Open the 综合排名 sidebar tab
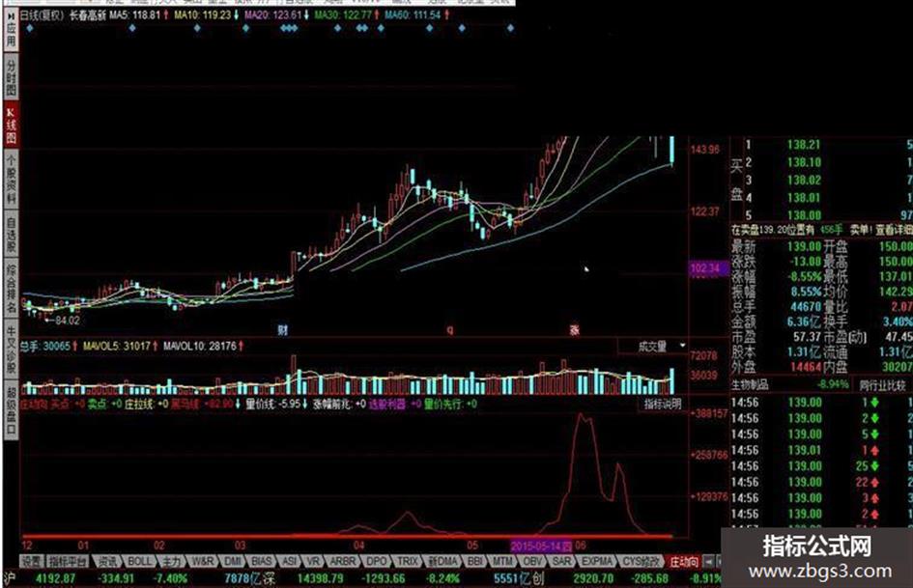This screenshot has height=588, width=913. (11, 288)
